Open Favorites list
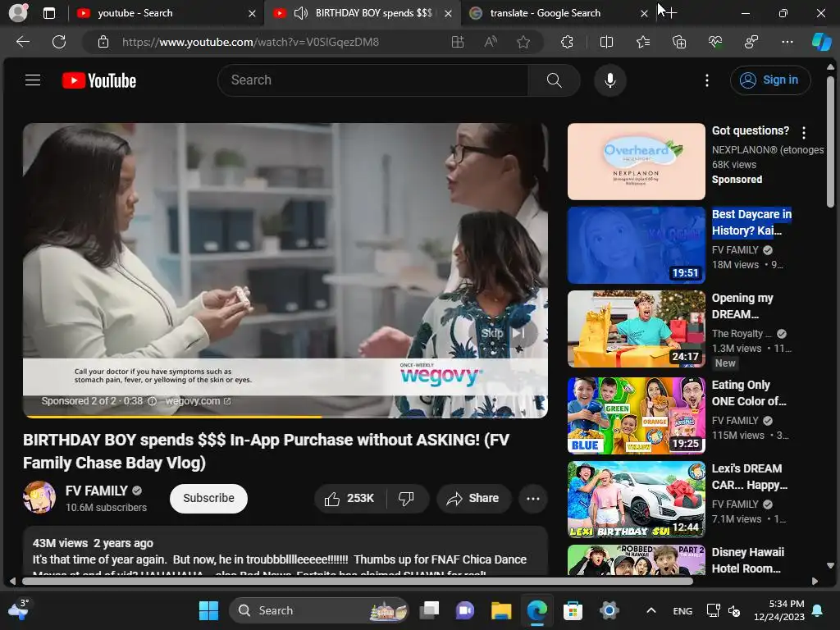 click(x=643, y=42)
